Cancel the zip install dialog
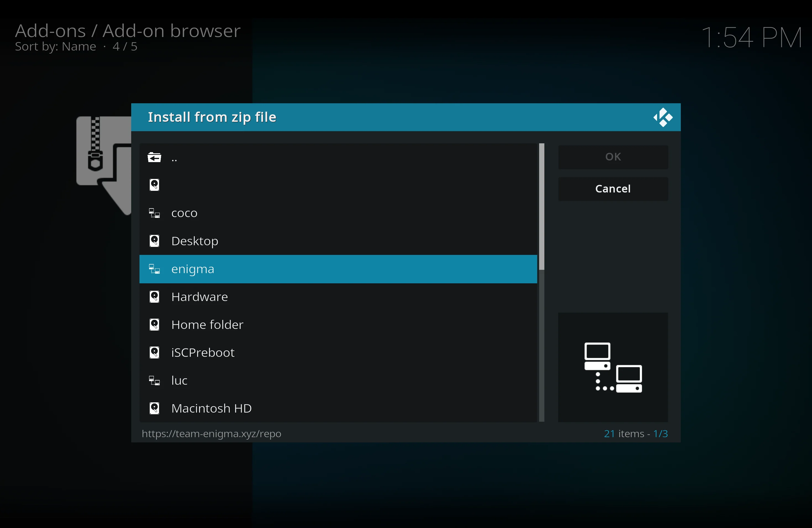 pos(613,189)
